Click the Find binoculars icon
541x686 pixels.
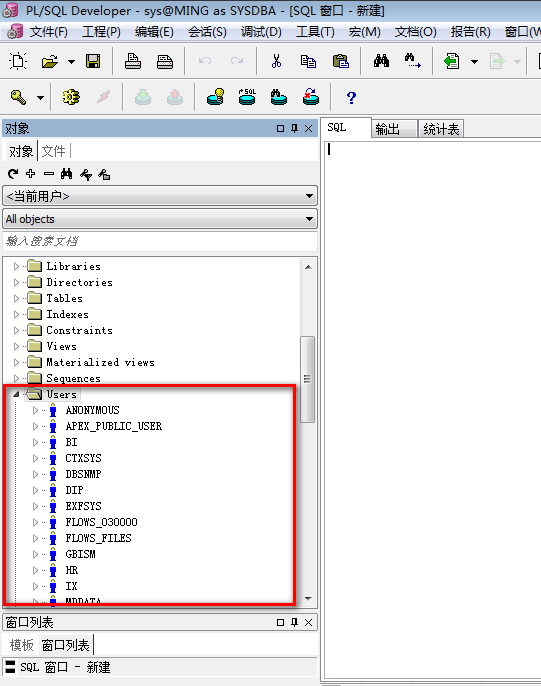(x=381, y=61)
